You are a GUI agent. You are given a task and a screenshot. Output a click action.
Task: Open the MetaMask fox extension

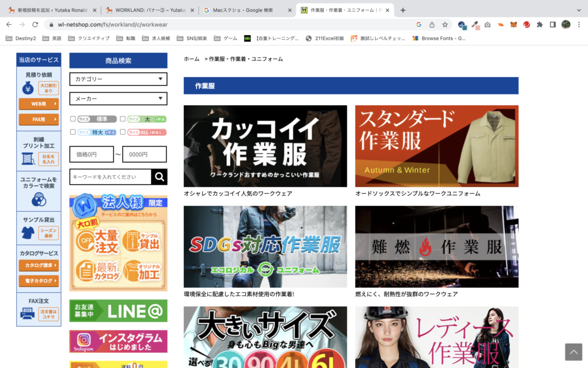point(513,24)
